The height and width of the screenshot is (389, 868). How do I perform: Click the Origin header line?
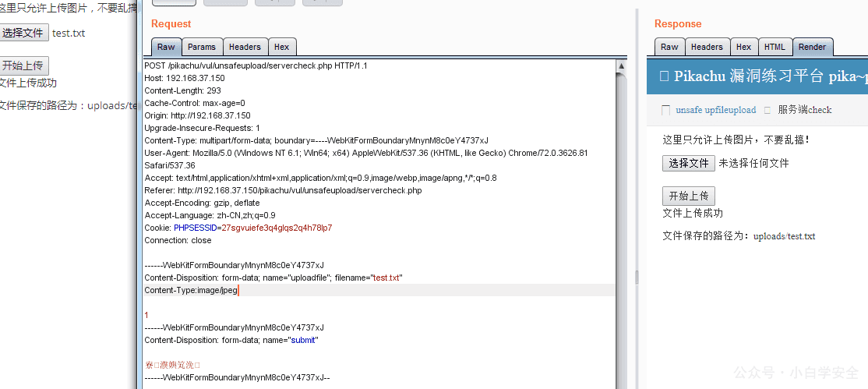(197, 115)
